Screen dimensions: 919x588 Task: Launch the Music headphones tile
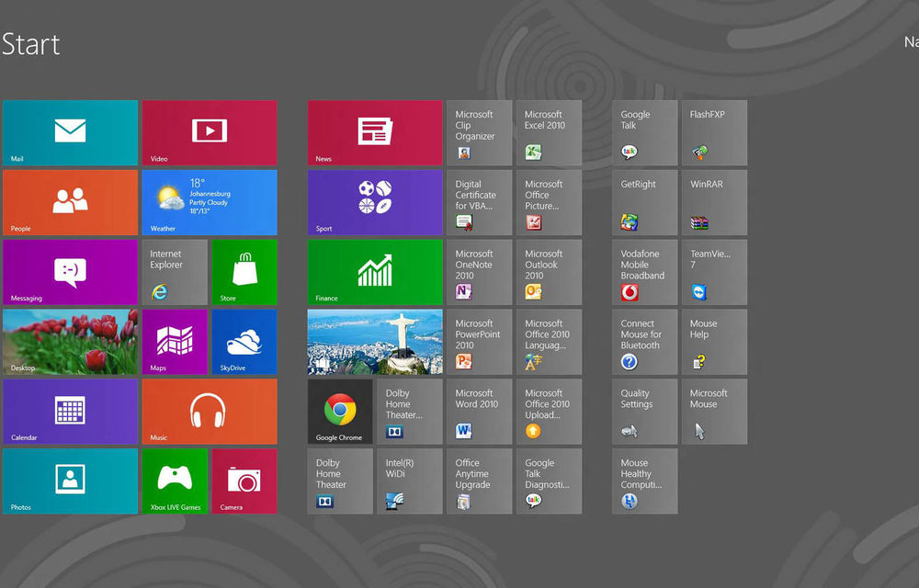[209, 412]
